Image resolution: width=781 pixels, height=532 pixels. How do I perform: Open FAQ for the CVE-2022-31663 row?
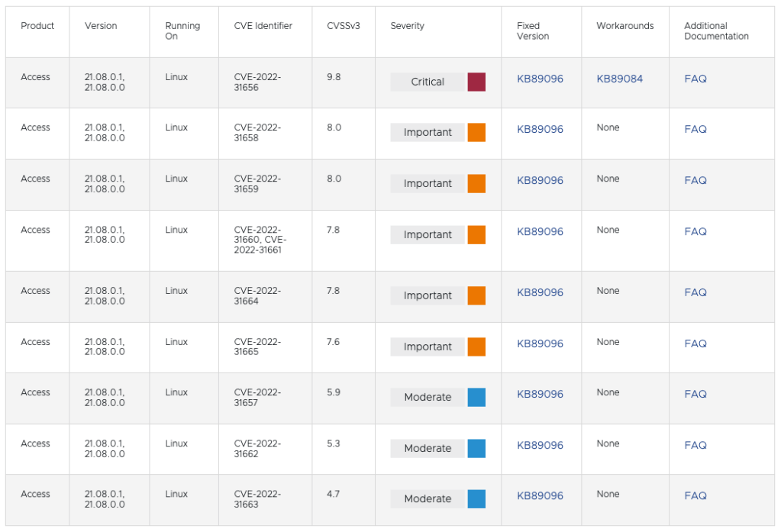[695, 495]
